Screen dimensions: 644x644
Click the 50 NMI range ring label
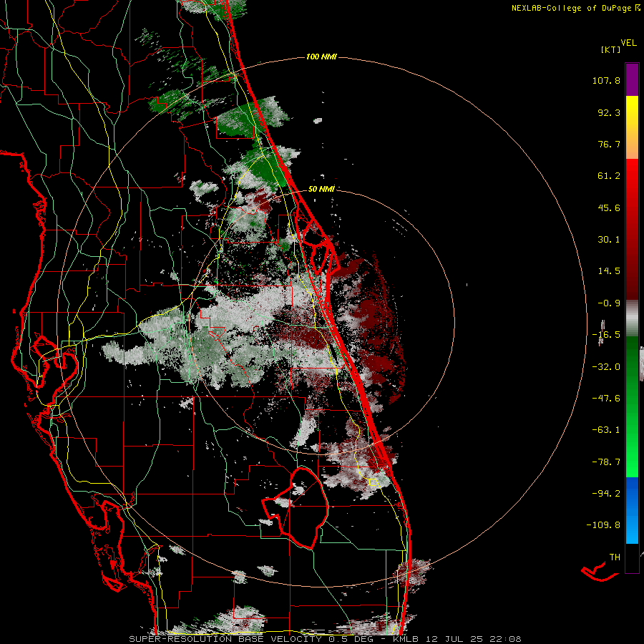pyautogui.click(x=321, y=189)
